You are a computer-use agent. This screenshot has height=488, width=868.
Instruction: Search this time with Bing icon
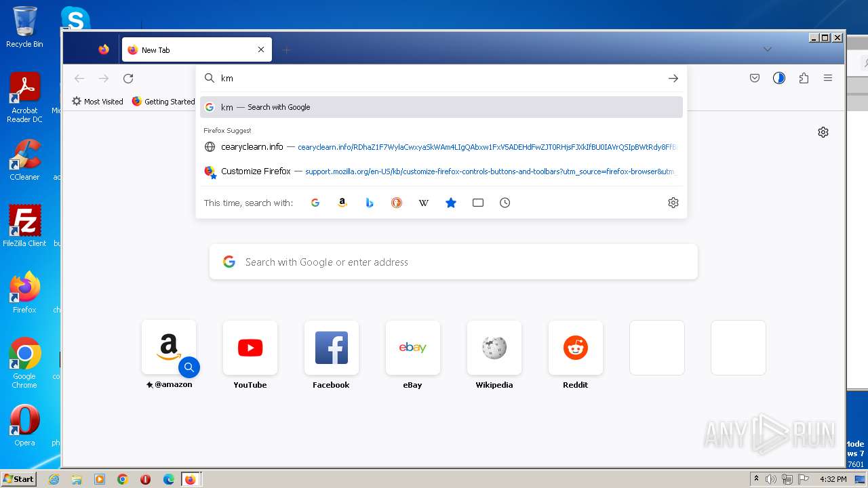point(370,203)
